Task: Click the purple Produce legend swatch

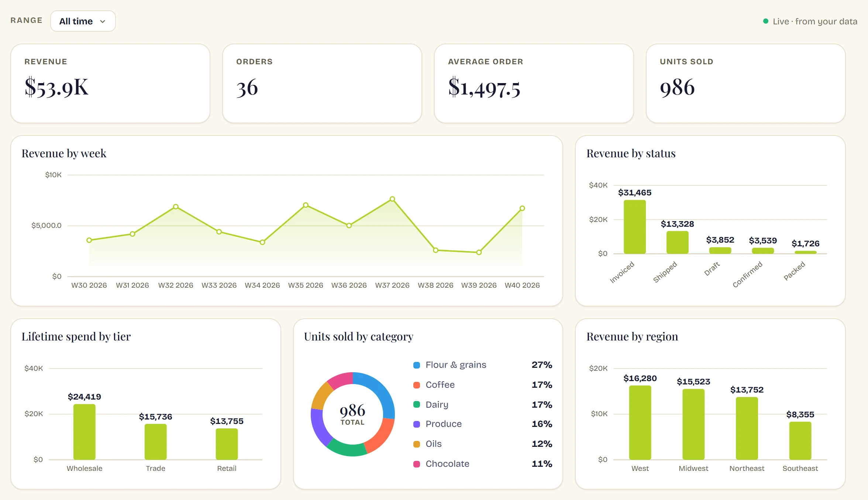Action: tap(417, 424)
